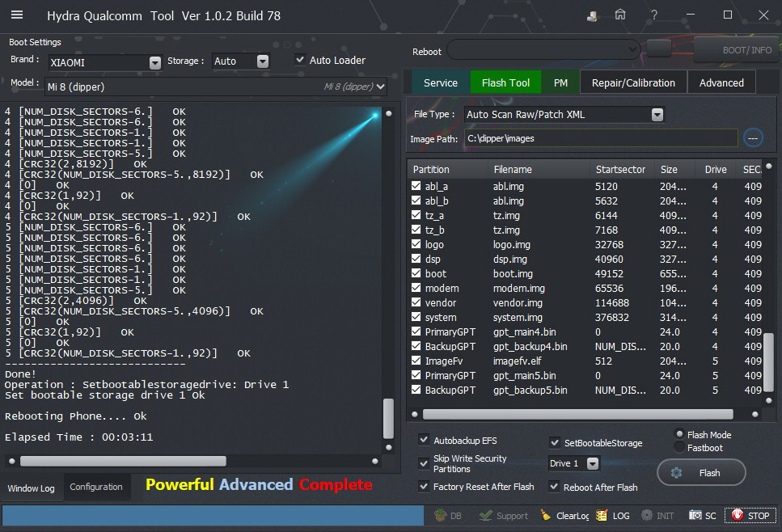Screen dimensions: 782x532
Task: Click the BOOT/ INFO button
Action: pyautogui.click(x=737, y=50)
